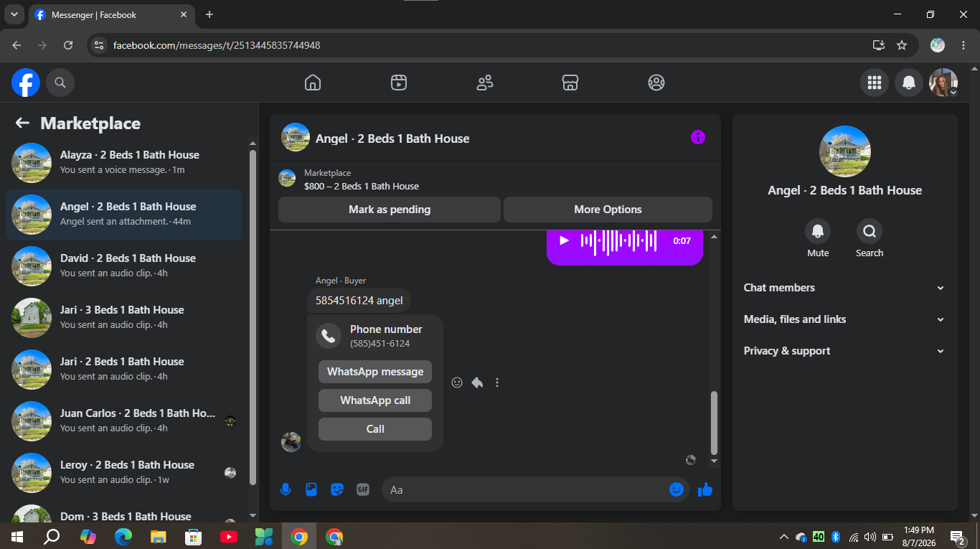Open the Groups icon in top navigation

click(656, 83)
